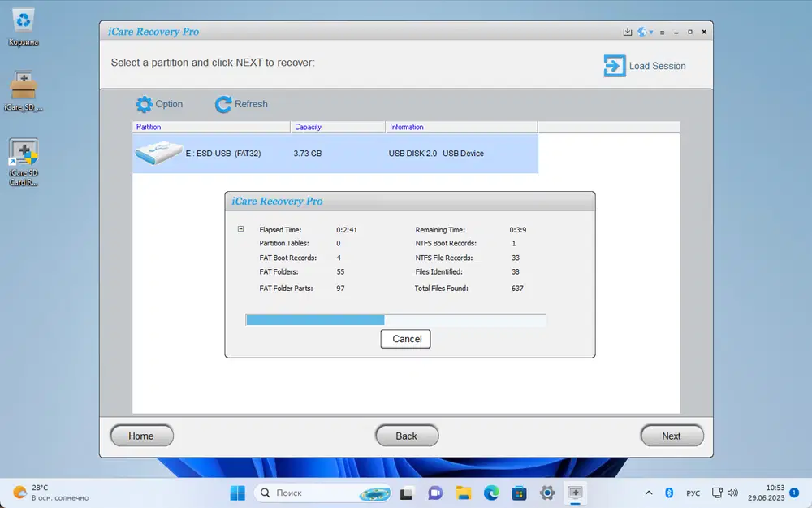
Task: Click the Load Session label
Action: 657,66
